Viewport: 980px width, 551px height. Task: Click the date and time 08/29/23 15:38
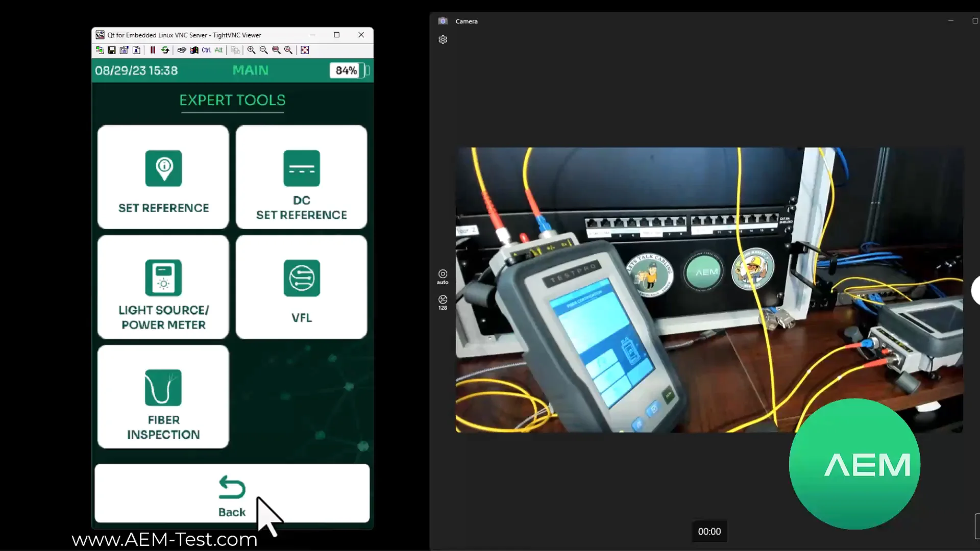pos(136,70)
